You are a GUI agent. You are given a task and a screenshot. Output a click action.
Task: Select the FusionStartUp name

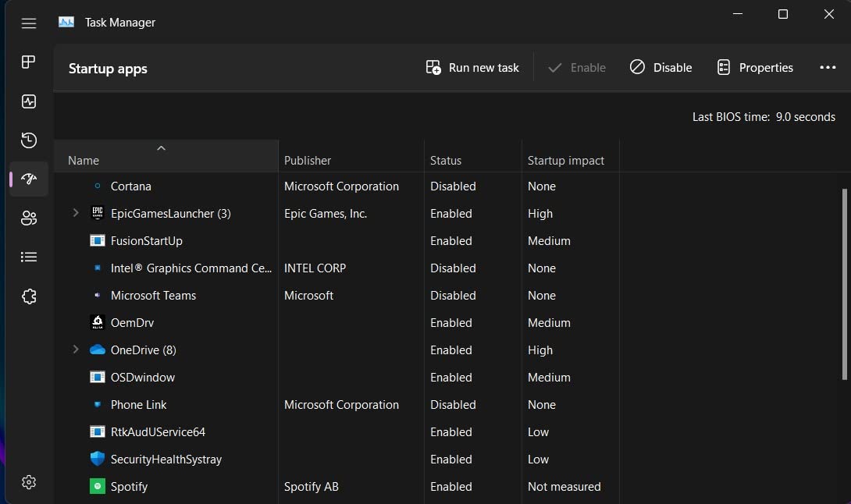pyautogui.click(x=147, y=241)
